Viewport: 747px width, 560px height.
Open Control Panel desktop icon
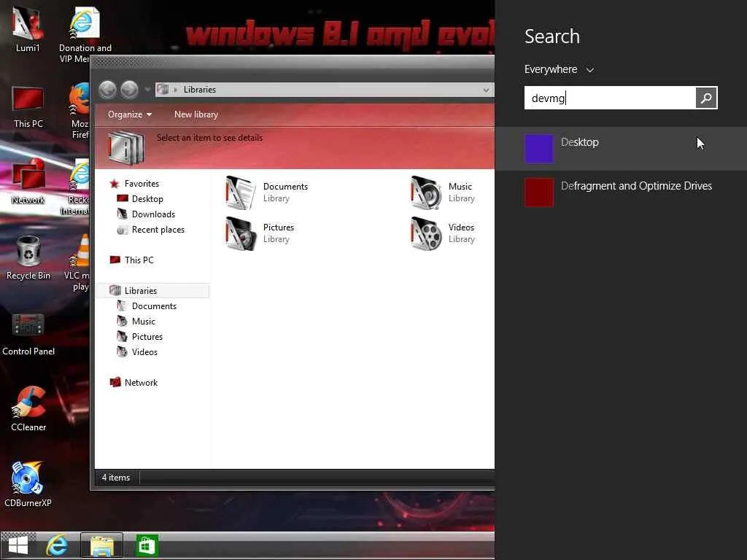(28, 334)
